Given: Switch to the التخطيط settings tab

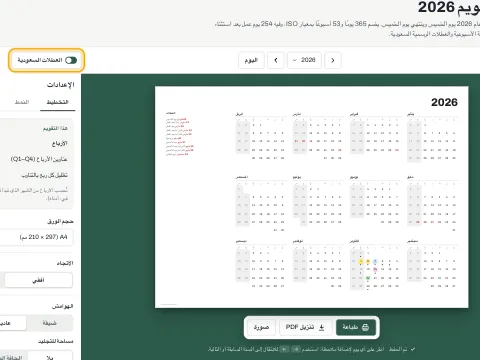Looking at the screenshot, I should [58, 102].
